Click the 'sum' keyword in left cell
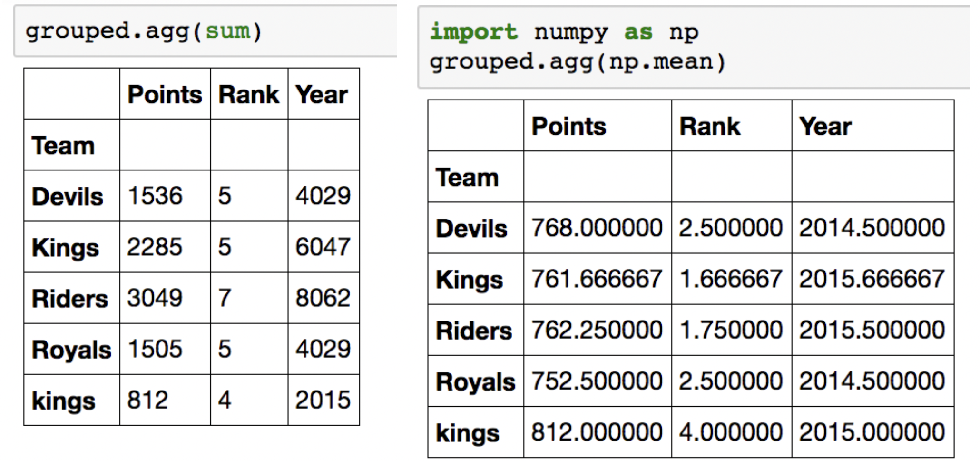The width and height of the screenshot is (980, 461). [227, 31]
